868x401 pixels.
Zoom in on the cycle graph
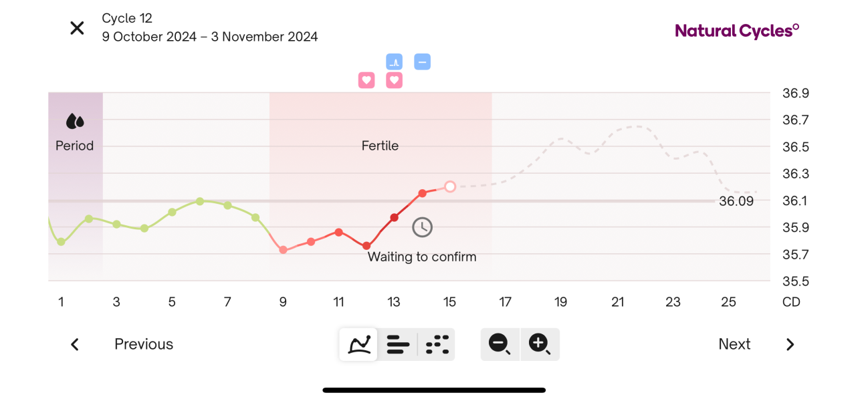[x=540, y=344]
